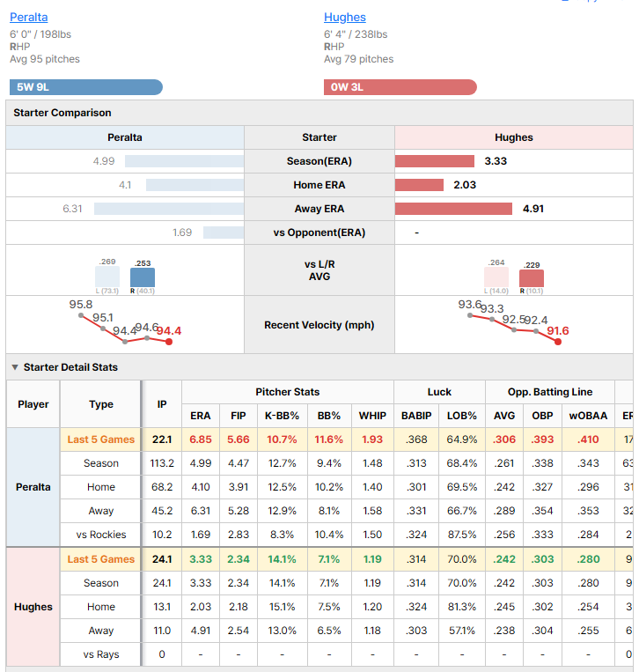Select Hughes Season ERA red bar
The height and width of the screenshot is (672, 639).
(x=435, y=161)
